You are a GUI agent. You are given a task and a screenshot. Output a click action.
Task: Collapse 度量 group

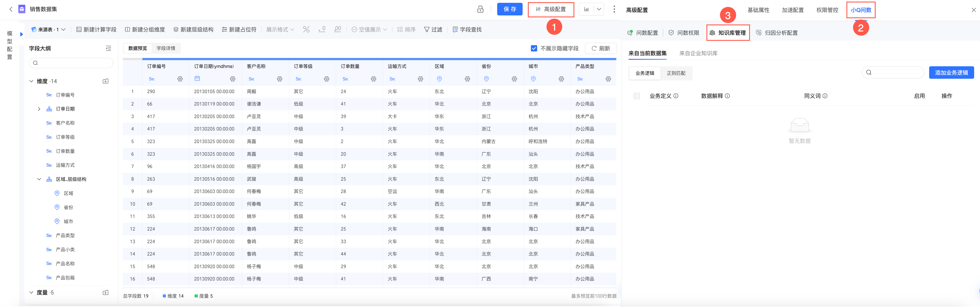(x=31, y=293)
